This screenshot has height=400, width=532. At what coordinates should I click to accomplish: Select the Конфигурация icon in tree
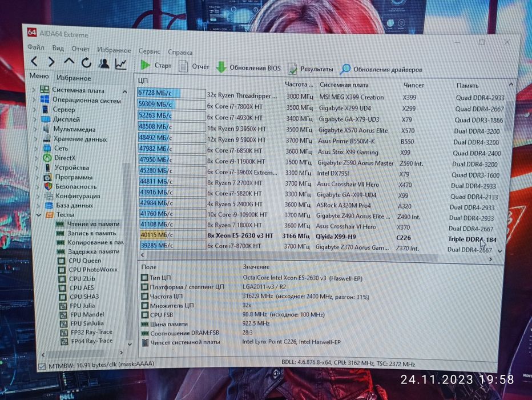click(49, 196)
